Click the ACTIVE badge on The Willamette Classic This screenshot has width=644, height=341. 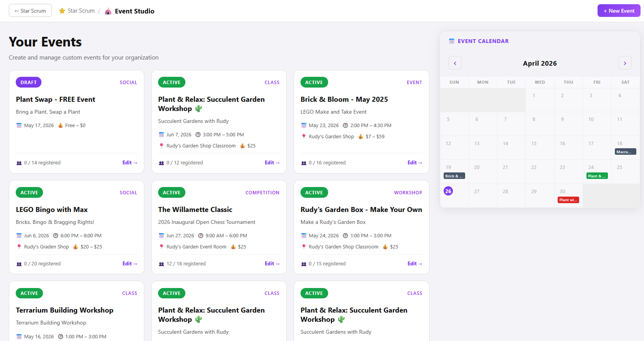(x=172, y=192)
